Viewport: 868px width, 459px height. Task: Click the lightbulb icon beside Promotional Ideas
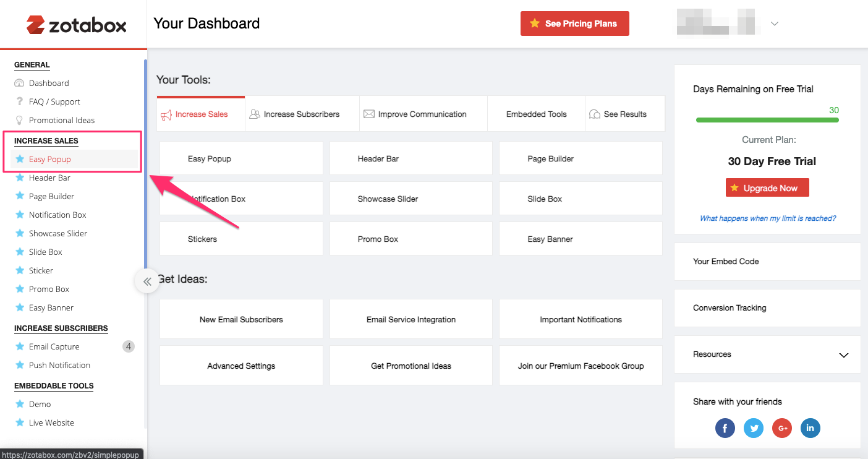pyautogui.click(x=19, y=120)
